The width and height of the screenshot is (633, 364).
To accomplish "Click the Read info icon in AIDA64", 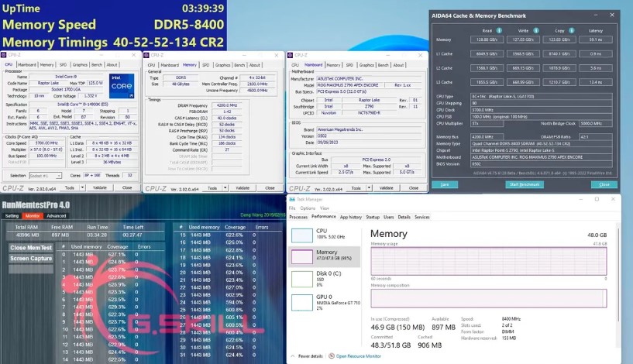I will pyautogui.click(x=499, y=31).
